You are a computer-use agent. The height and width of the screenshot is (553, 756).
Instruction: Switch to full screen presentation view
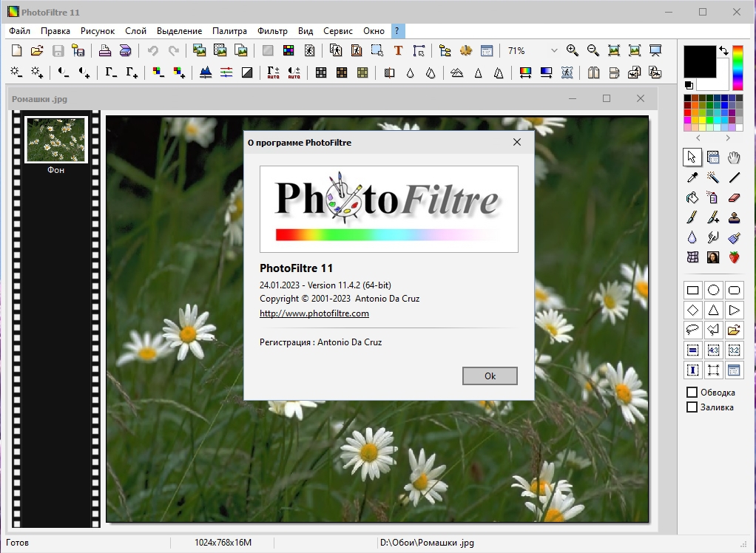(655, 50)
